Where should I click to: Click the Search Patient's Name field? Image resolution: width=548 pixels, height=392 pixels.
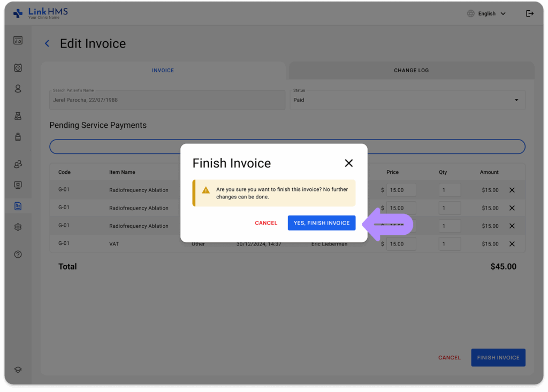coord(167,100)
